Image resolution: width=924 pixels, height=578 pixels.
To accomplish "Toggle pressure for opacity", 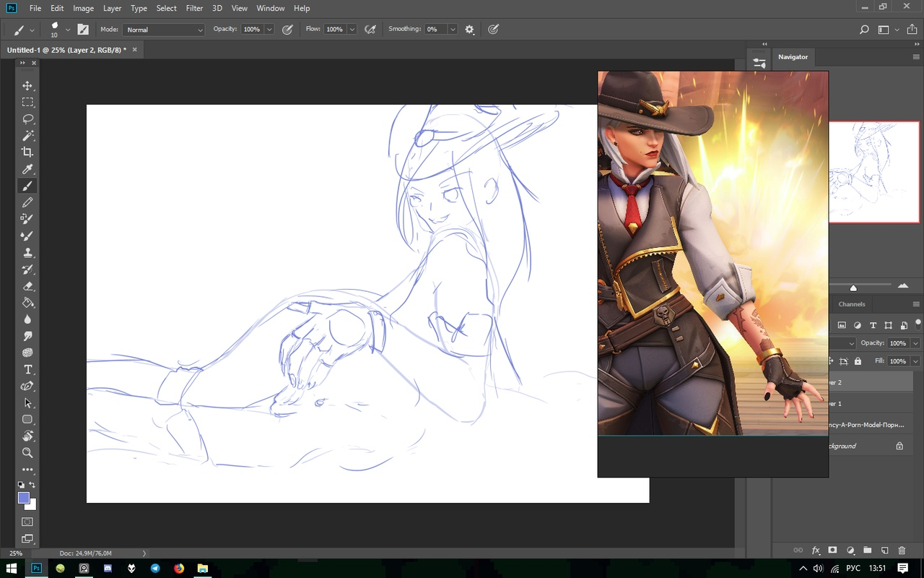I will coord(287,30).
